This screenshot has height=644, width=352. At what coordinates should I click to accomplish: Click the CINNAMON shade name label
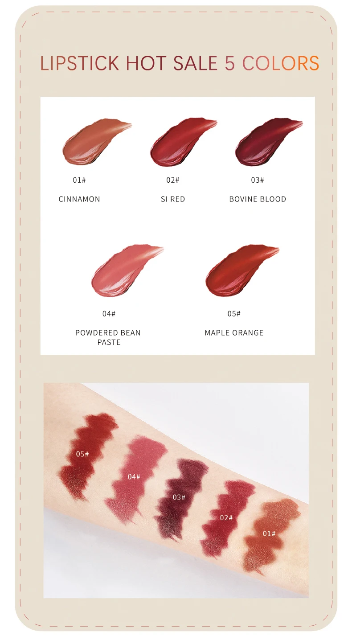[x=79, y=199]
